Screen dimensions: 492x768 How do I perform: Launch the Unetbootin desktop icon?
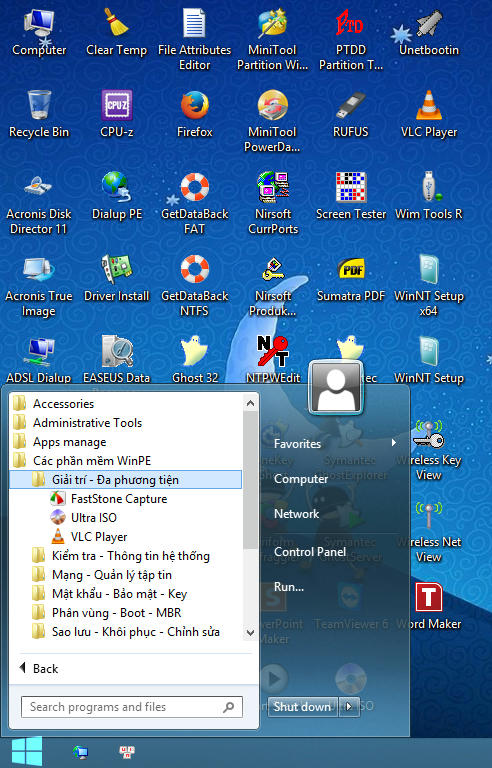pyautogui.click(x=429, y=33)
